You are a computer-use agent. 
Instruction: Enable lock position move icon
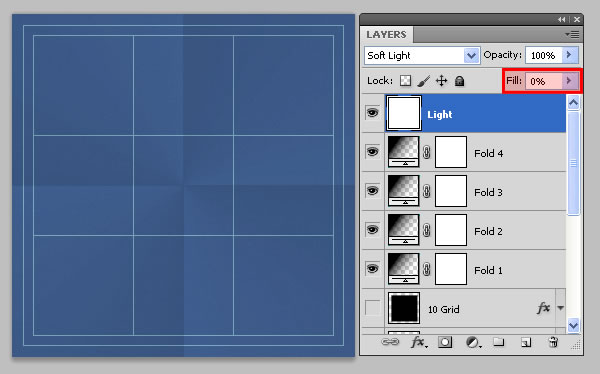pyautogui.click(x=441, y=81)
